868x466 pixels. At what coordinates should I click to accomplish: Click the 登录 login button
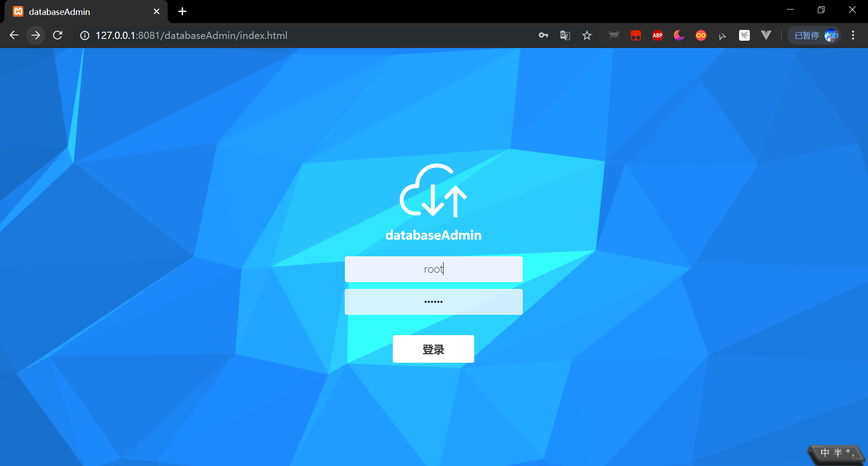click(434, 349)
